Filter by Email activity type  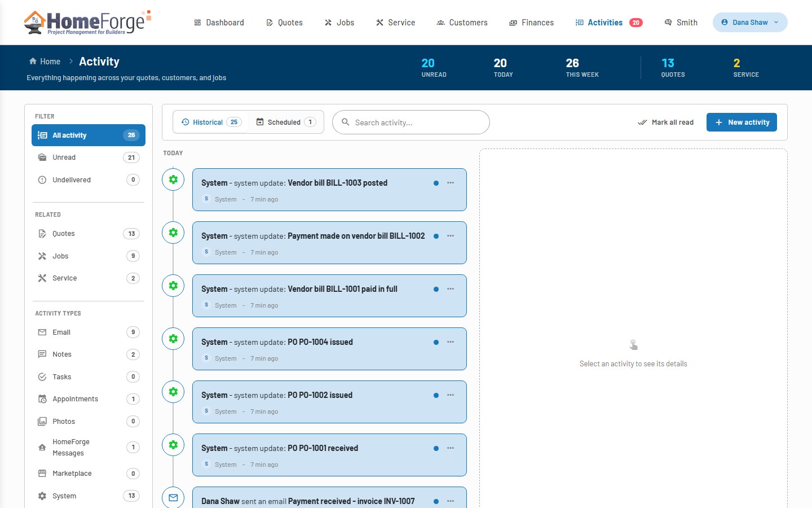89,332
